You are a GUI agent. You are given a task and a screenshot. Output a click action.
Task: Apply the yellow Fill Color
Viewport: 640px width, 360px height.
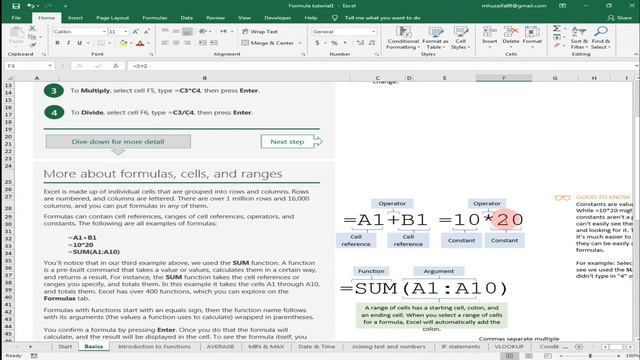tap(123, 43)
